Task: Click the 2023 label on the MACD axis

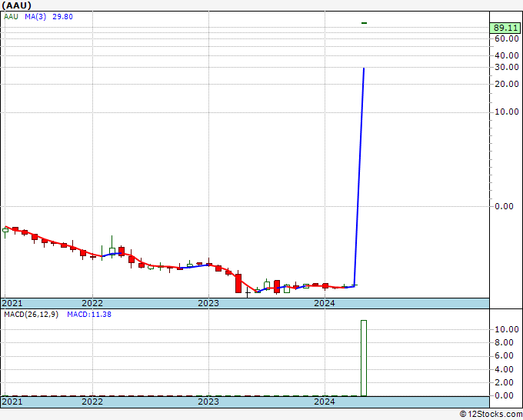Action: point(208,402)
